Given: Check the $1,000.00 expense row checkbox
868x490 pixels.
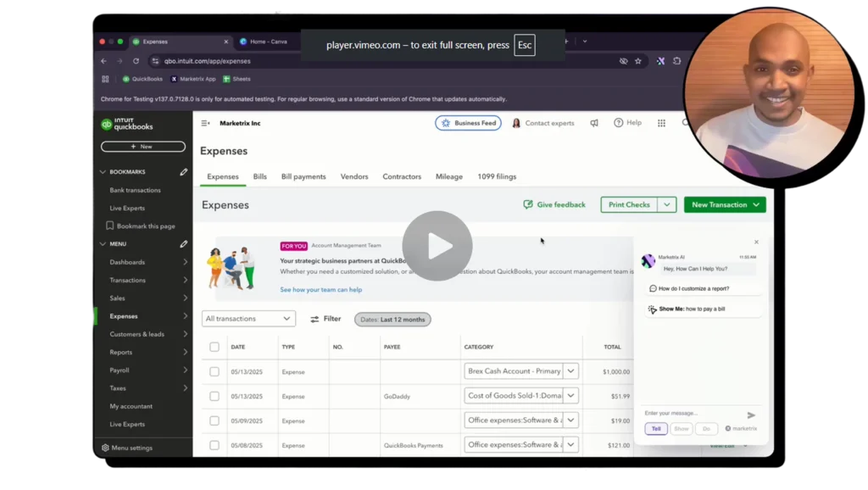Looking at the screenshot, I should 214,372.
